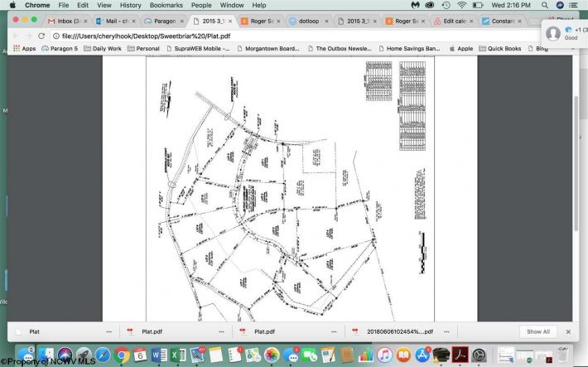Open the Daily Work bookmarks folder

tap(101, 49)
